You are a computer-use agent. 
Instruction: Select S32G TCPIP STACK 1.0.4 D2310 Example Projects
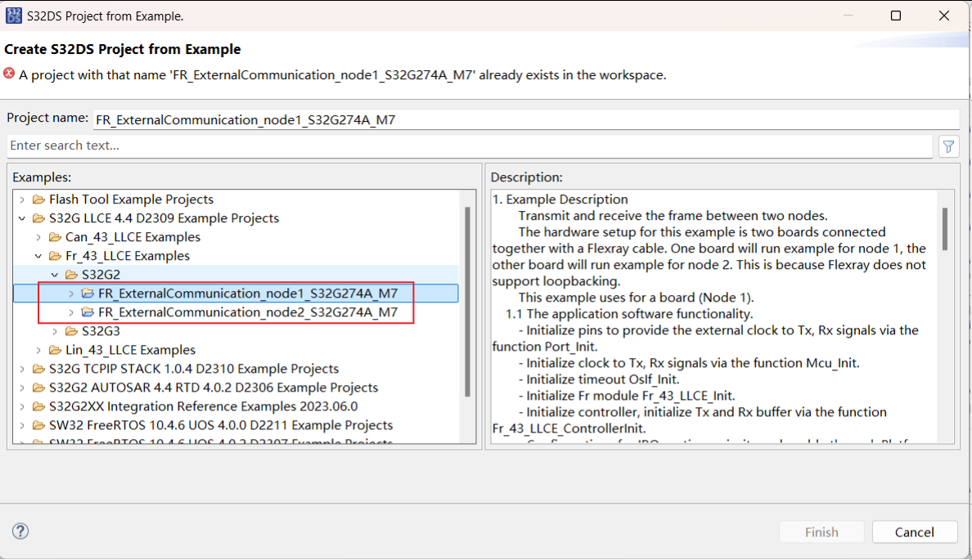tap(194, 369)
